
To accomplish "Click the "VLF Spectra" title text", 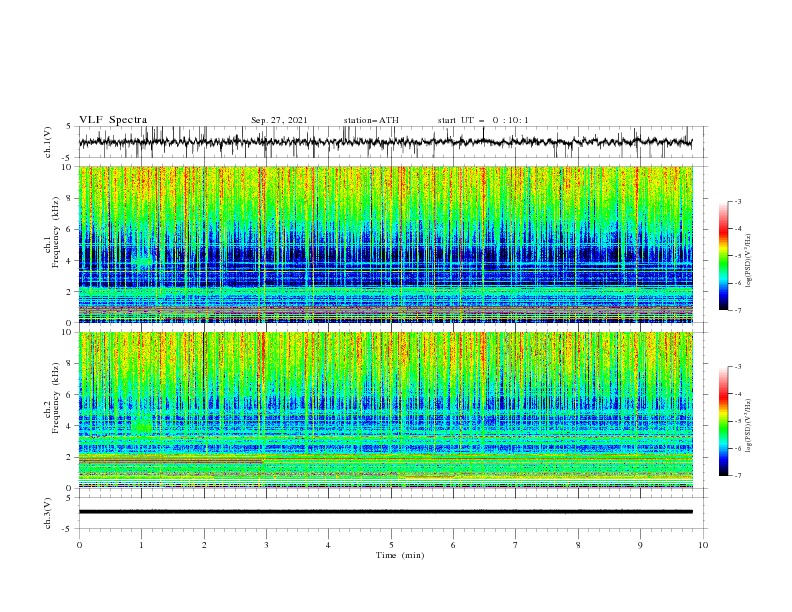I will (x=113, y=120).
